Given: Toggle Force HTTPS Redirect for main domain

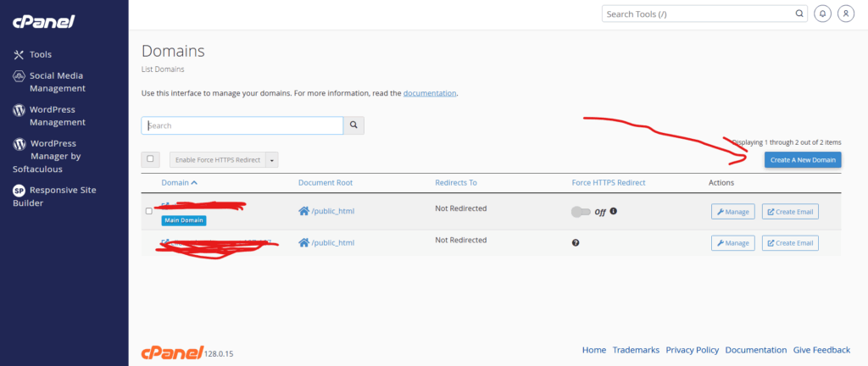Looking at the screenshot, I should (581, 211).
